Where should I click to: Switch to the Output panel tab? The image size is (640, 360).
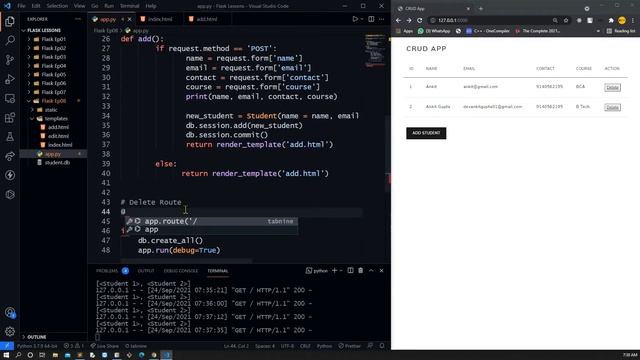(146, 271)
